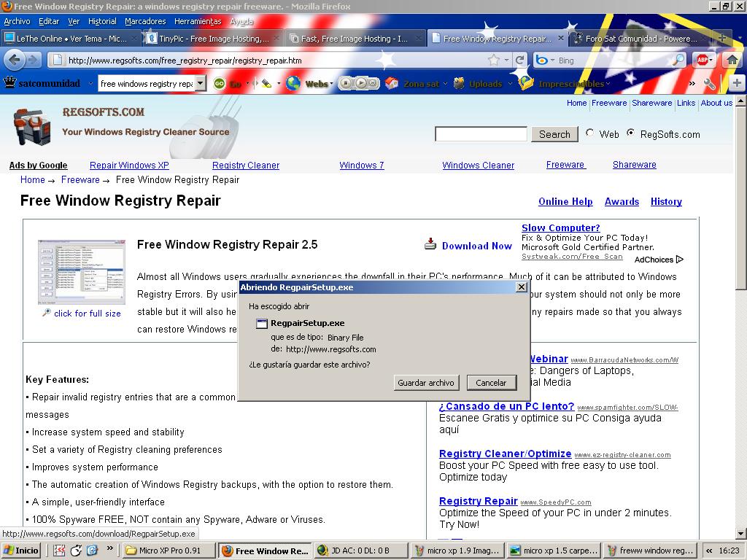747x560 pixels.
Task: Expand the Bing search engine dropdown
Action: click(553, 61)
